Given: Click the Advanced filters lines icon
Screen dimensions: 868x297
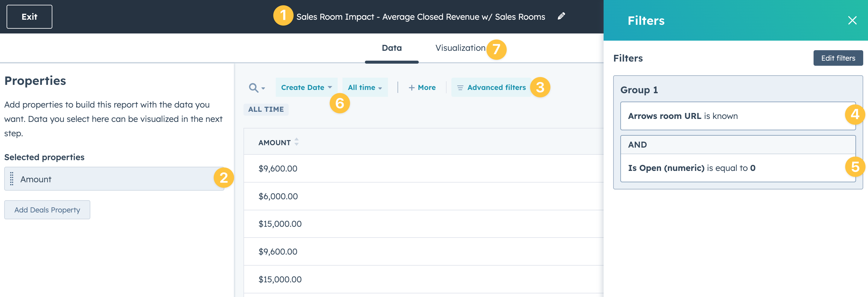Looking at the screenshot, I should coord(460,88).
